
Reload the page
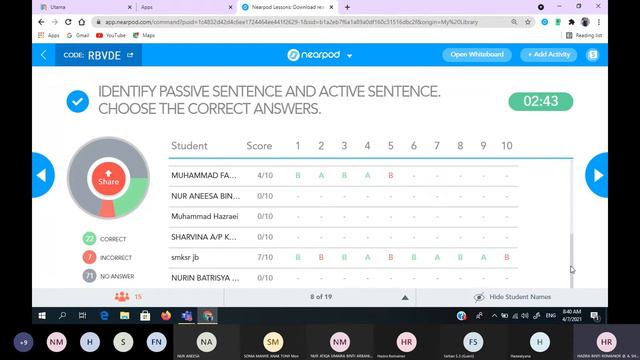coord(68,22)
